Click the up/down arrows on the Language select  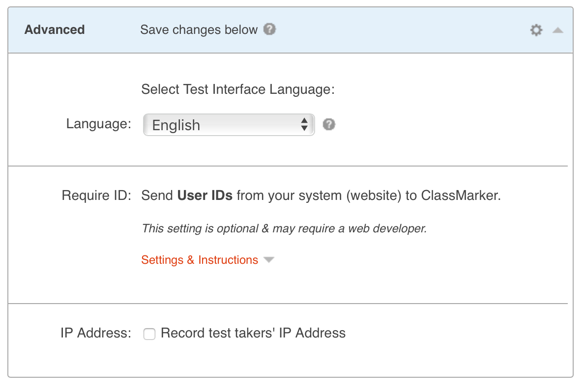click(x=304, y=125)
